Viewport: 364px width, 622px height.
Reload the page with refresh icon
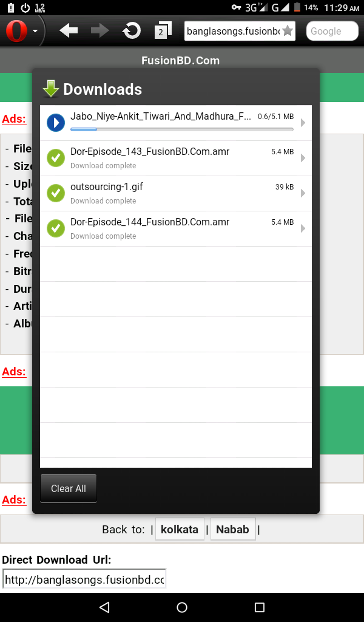pyautogui.click(x=131, y=31)
